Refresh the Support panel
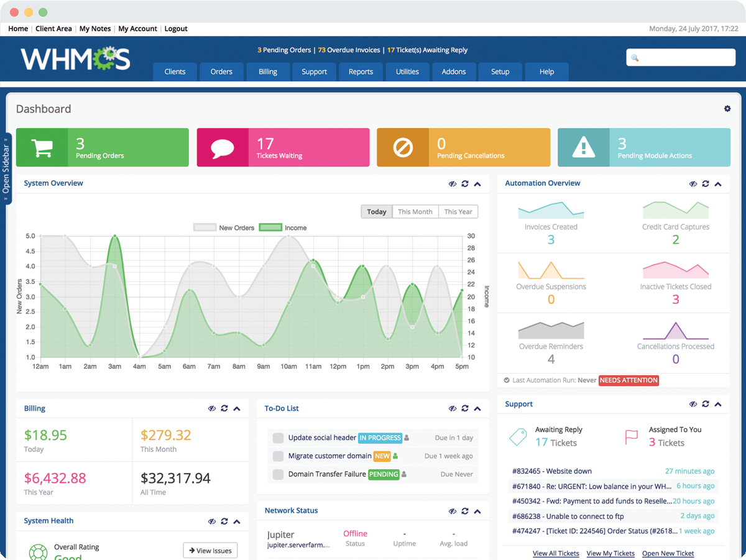 click(706, 404)
